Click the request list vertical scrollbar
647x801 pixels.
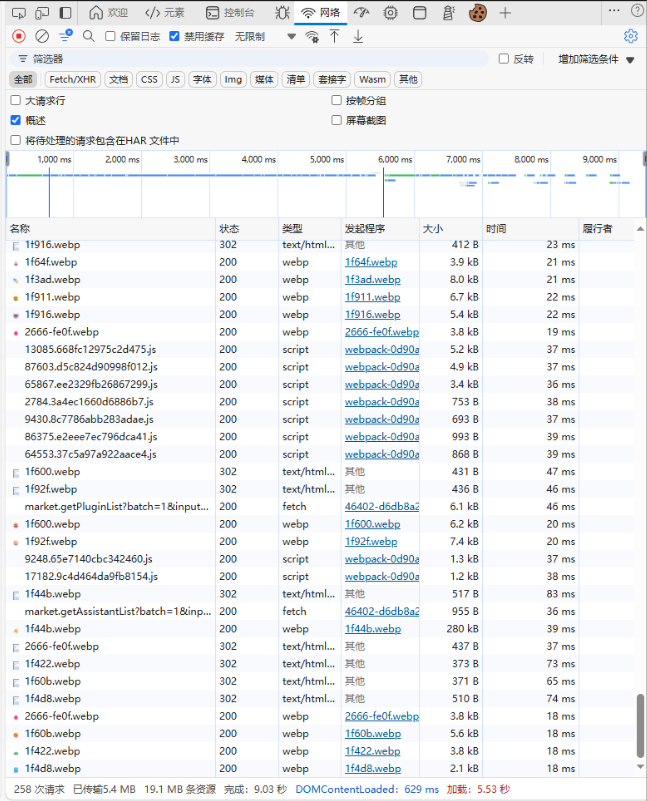[640, 730]
